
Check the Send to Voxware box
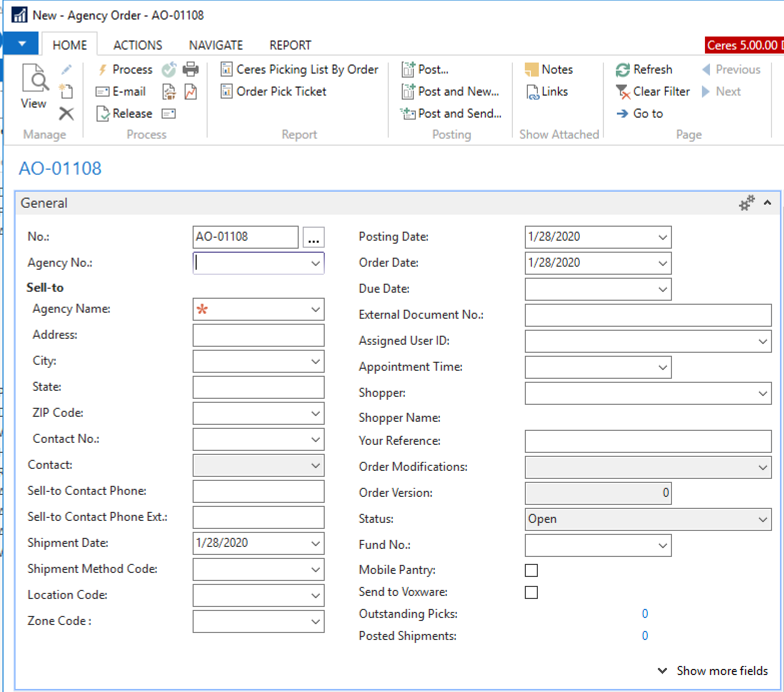click(x=531, y=592)
